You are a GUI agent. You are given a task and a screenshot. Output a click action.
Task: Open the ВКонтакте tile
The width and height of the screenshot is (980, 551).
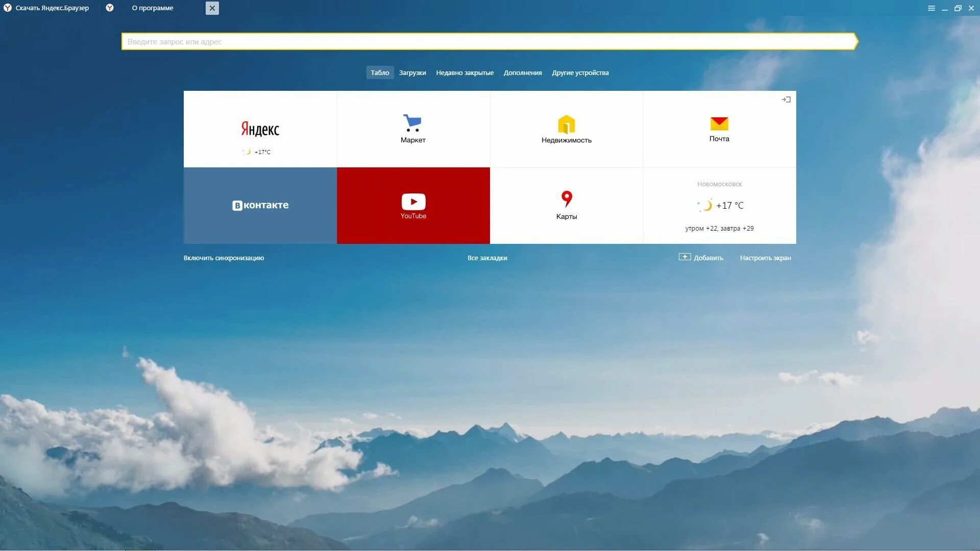260,205
